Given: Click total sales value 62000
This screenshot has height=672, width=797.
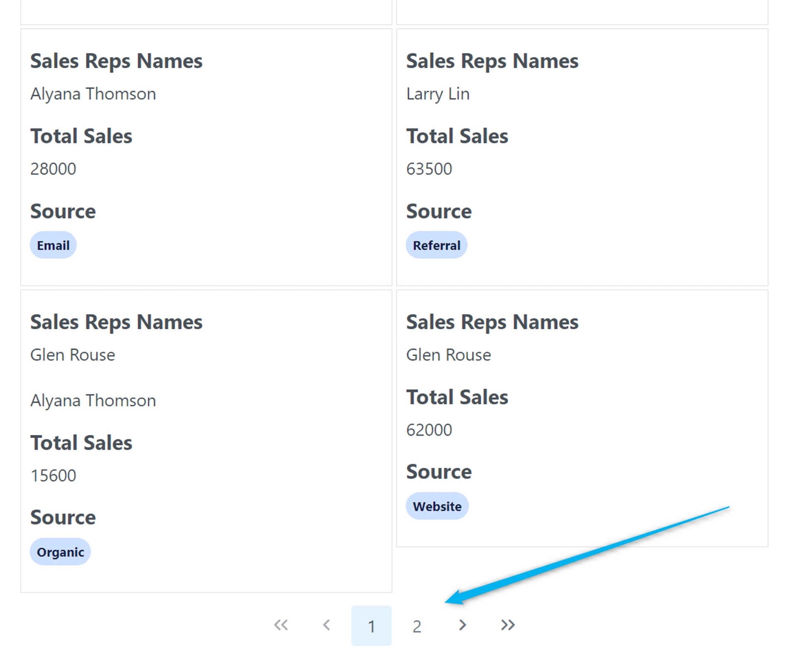Looking at the screenshot, I should 429,430.
